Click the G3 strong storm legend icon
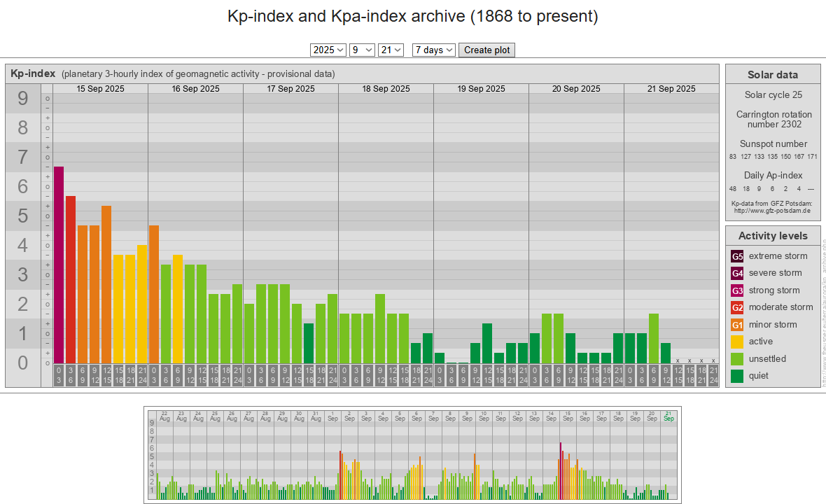The width and height of the screenshot is (826, 504). [x=737, y=290]
